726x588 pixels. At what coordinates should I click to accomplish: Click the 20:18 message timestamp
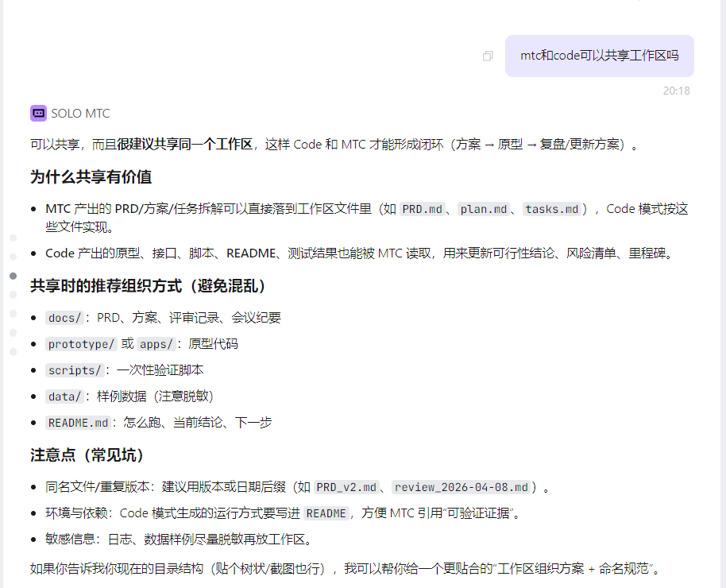click(676, 91)
